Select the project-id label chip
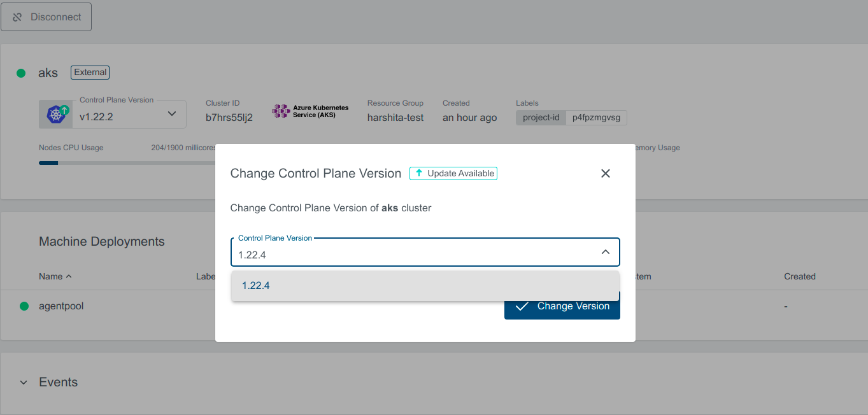The width and height of the screenshot is (868, 415). pos(540,117)
